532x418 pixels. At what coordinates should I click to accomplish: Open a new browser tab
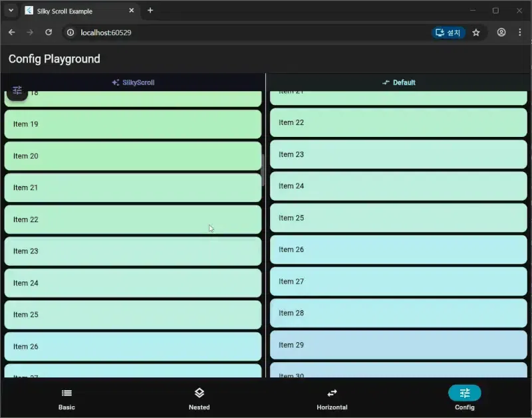click(150, 11)
